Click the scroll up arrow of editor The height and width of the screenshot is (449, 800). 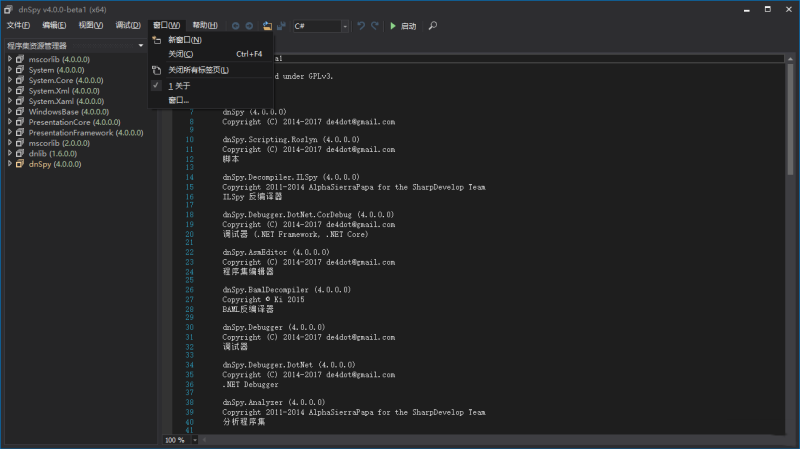790,59
